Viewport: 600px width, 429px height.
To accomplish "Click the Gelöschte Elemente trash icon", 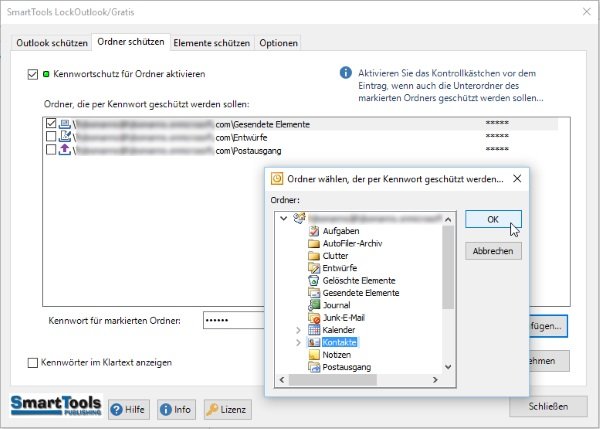I will coord(314,281).
